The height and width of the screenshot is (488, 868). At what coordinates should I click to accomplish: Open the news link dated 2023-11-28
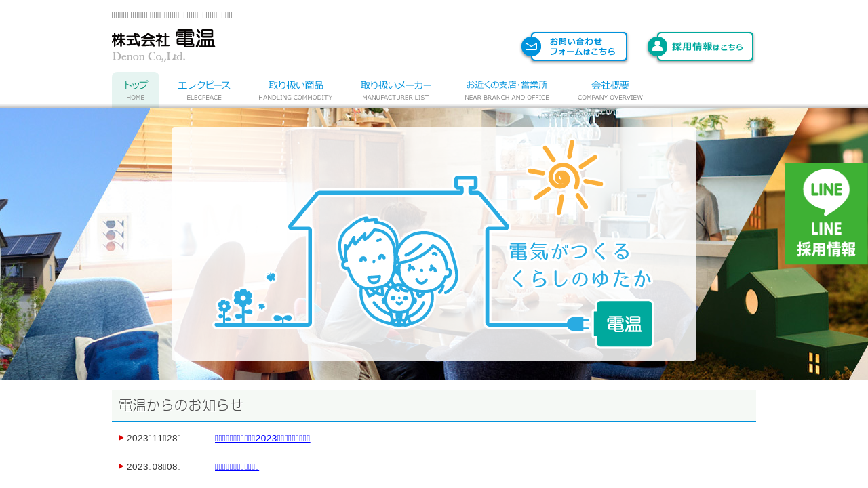click(262, 439)
